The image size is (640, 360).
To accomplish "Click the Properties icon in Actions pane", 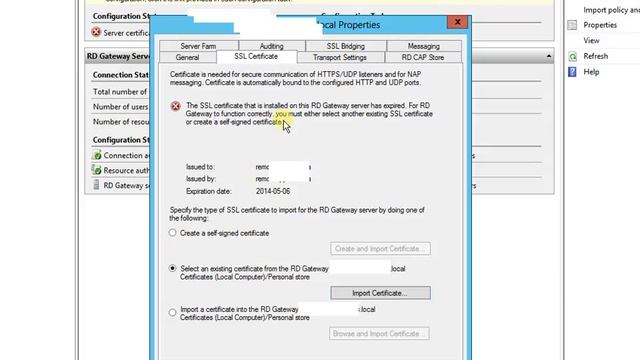I will pos(572,25).
